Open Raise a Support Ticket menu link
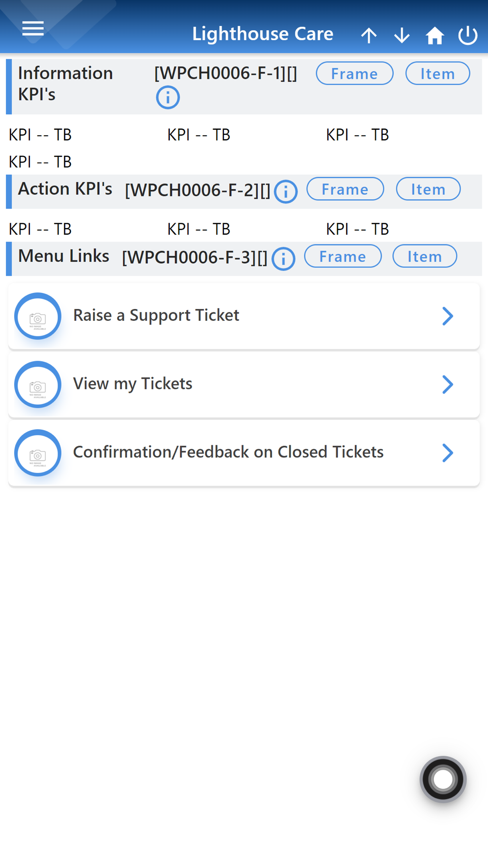Viewport: 488px width, 868px height. click(244, 316)
